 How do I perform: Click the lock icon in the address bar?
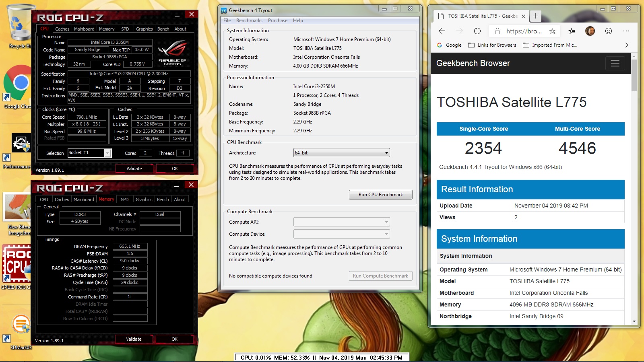pos(497,31)
